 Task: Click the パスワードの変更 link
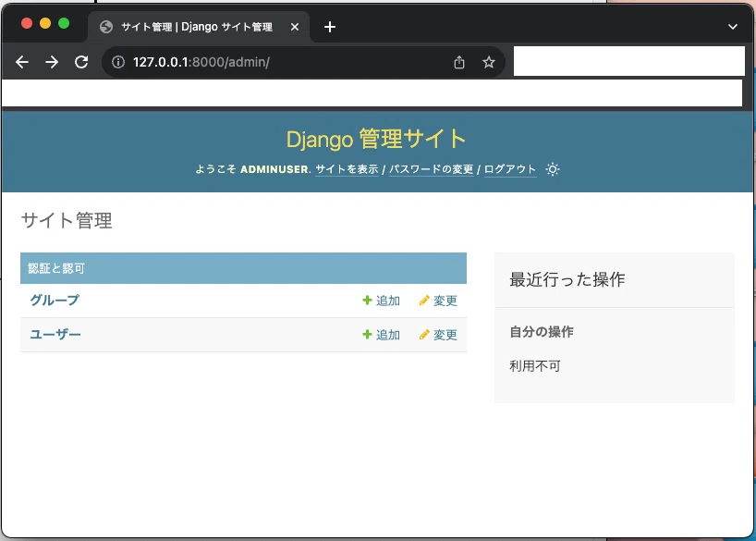tap(431, 169)
